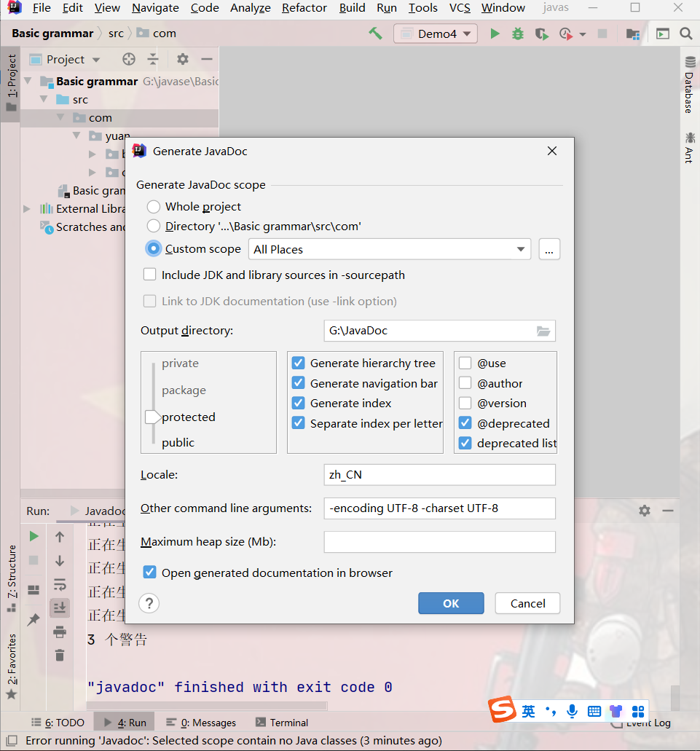Collapse src folder node
The width and height of the screenshot is (700, 751).
(44, 99)
